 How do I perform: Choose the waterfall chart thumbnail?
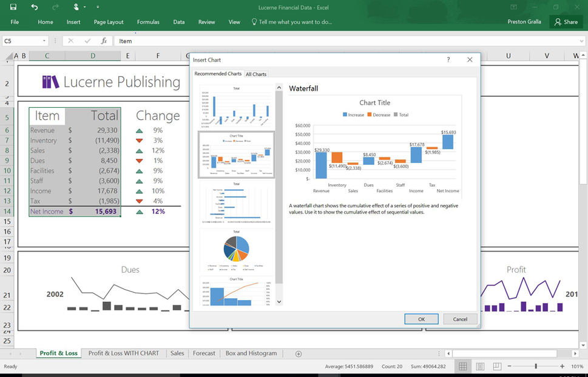[x=236, y=155]
